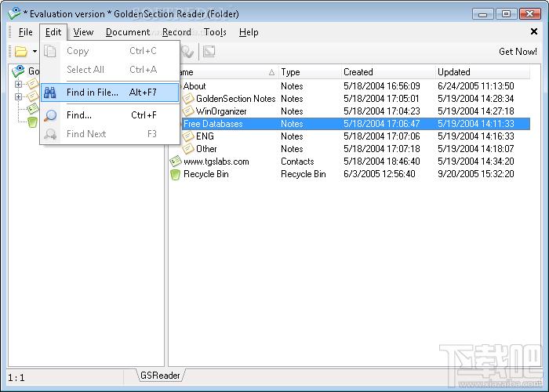Click the green Recycle Bin list icon
The width and height of the screenshot is (549, 392).
tap(175, 174)
